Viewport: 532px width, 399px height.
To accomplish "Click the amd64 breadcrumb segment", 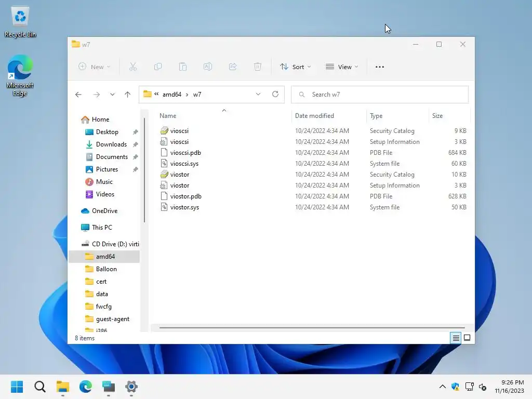I will (172, 95).
